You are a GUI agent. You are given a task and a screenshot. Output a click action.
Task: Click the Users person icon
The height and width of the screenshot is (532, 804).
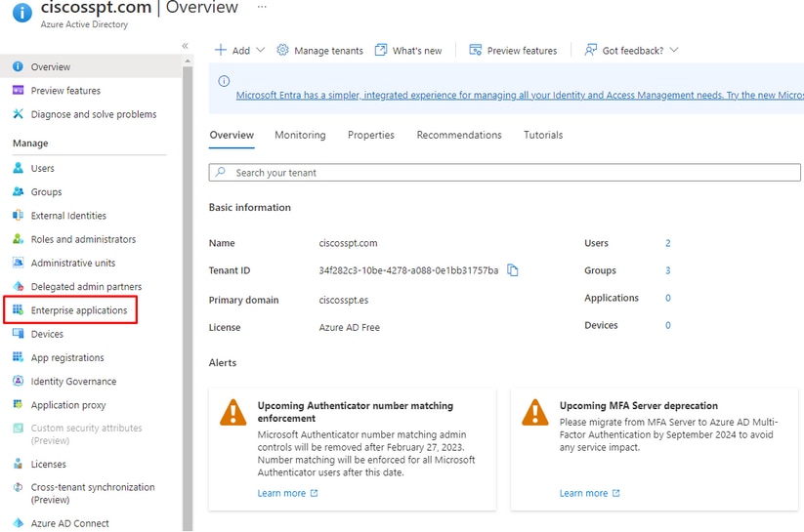pyautogui.click(x=18, y=168)
